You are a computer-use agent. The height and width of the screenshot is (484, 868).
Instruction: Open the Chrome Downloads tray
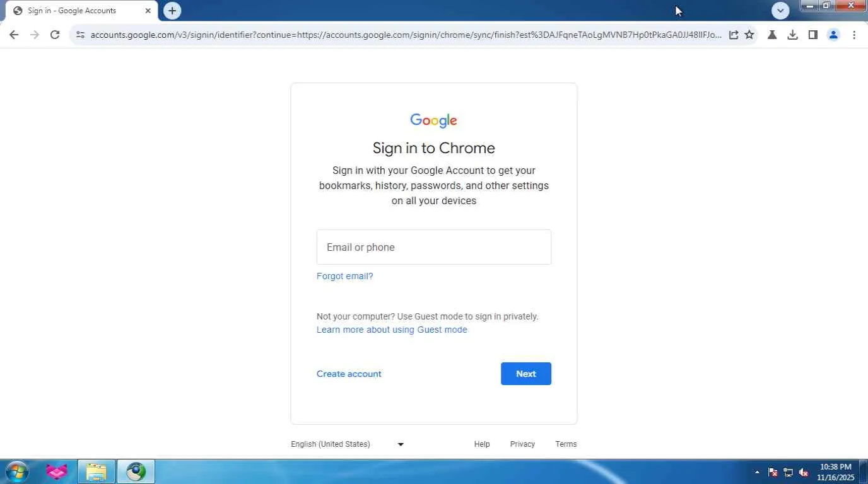pyautogui.click(x=793, y=35)
